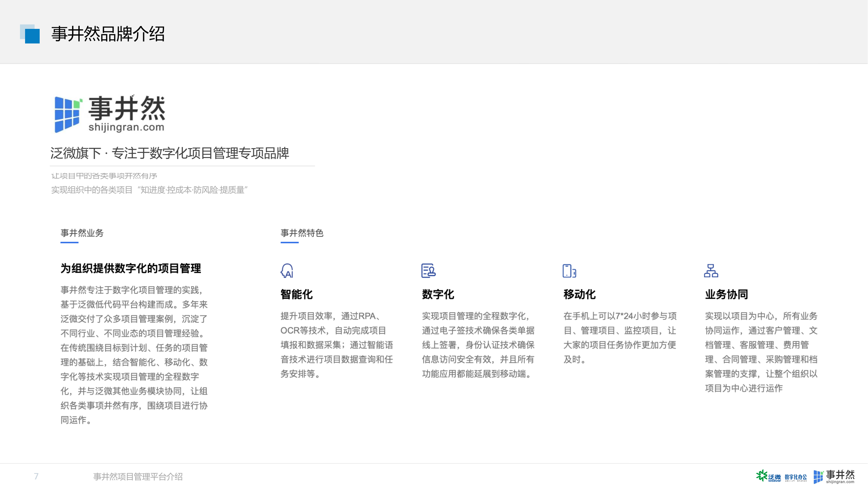Click the small 事井然 logo in footer
The image size is (868, 488).
tap(834, 477)
